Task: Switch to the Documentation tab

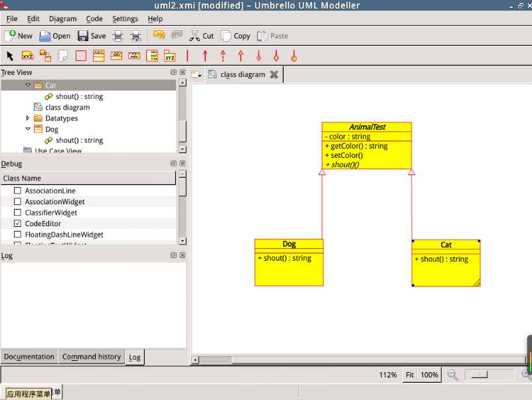Action: tap(29, 357)
